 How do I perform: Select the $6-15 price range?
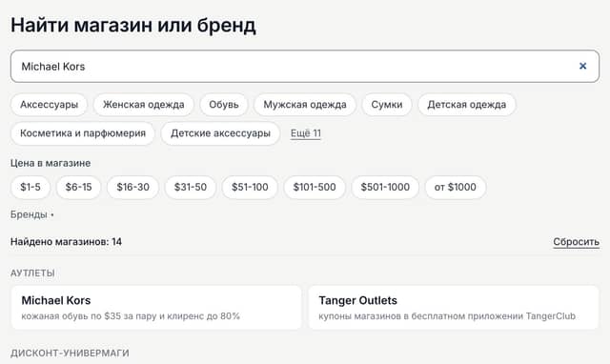[78, 187]
